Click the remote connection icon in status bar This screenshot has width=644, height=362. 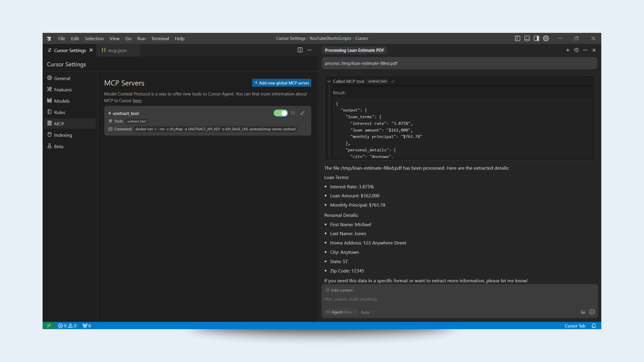tap(49, 325)
